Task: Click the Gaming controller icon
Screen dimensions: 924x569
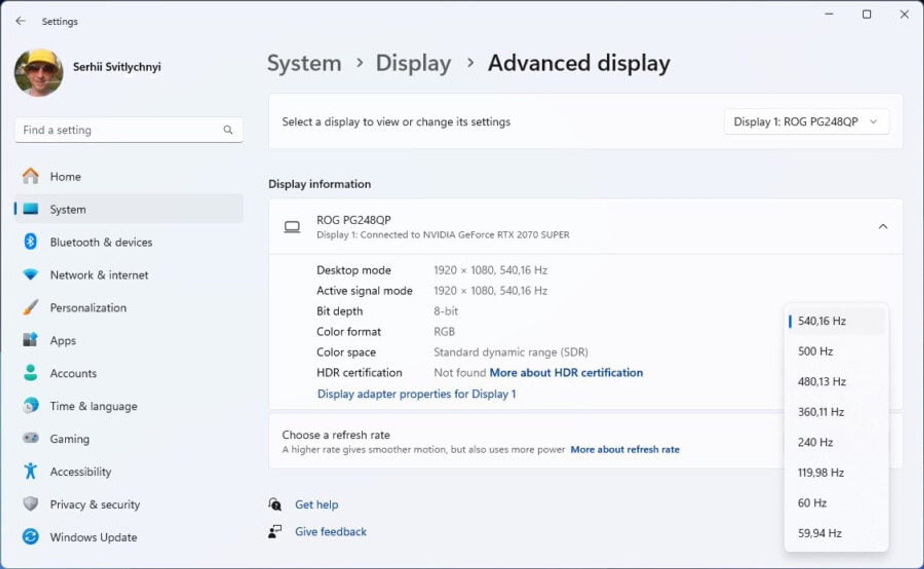Action: [x=30, y=438]
